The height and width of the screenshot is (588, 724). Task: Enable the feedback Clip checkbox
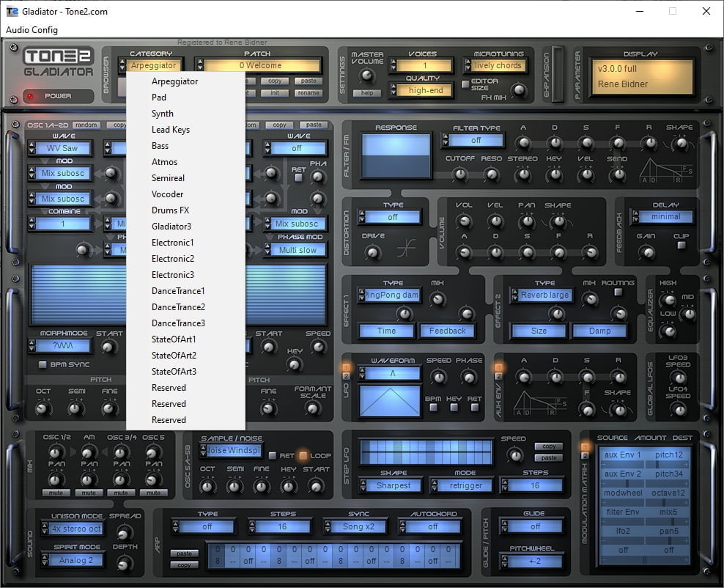pyautogui.click(x=681, y=245)
